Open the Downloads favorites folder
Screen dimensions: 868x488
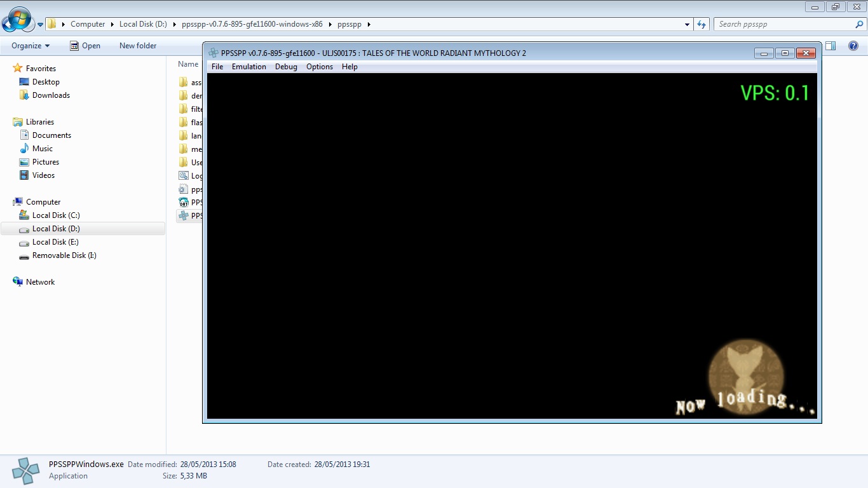(x=51, y=95)
